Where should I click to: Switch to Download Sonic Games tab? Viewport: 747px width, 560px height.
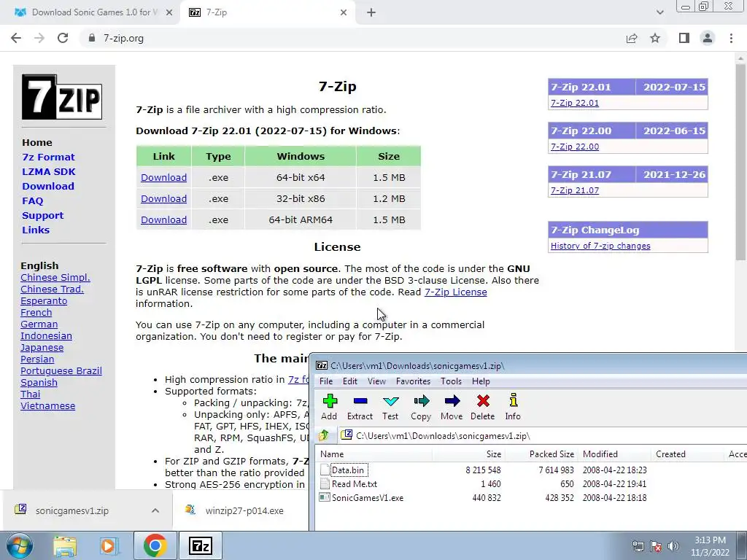(90, 12)
